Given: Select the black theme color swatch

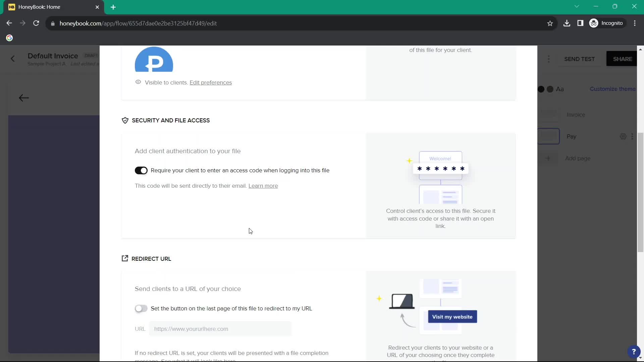Looking at the screenshot, I should click(x=541, y=89).
